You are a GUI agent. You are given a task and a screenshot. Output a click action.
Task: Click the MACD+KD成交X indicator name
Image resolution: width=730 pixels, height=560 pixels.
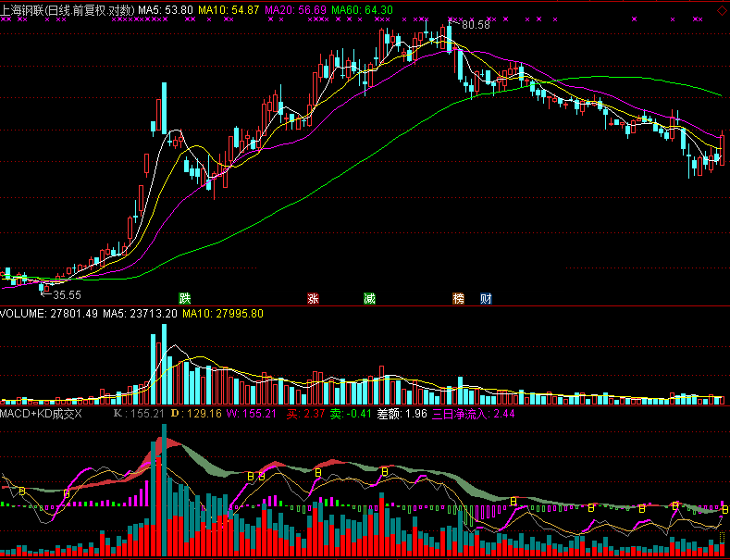(x=43, y=414)
